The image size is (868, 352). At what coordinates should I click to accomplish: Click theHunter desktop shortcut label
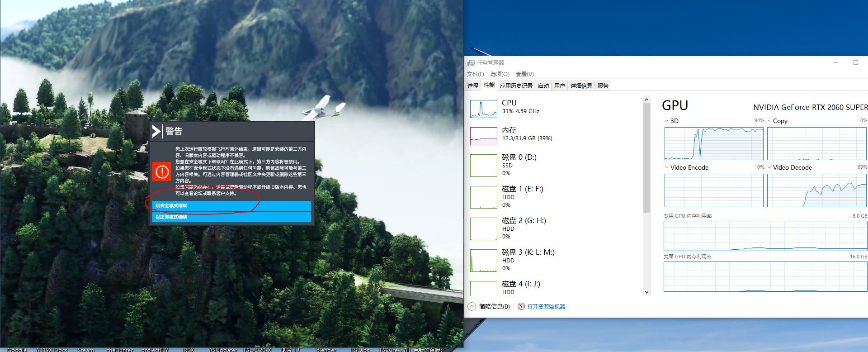click(120, 350)
